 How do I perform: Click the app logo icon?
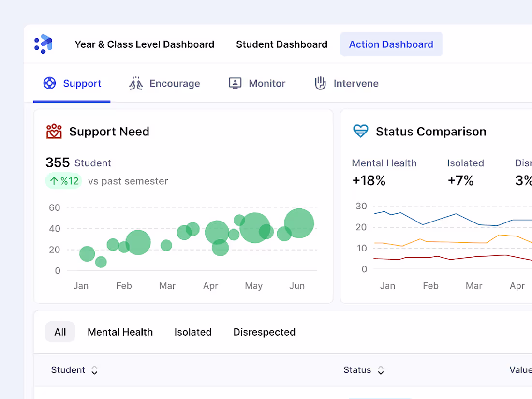[43, 44]
